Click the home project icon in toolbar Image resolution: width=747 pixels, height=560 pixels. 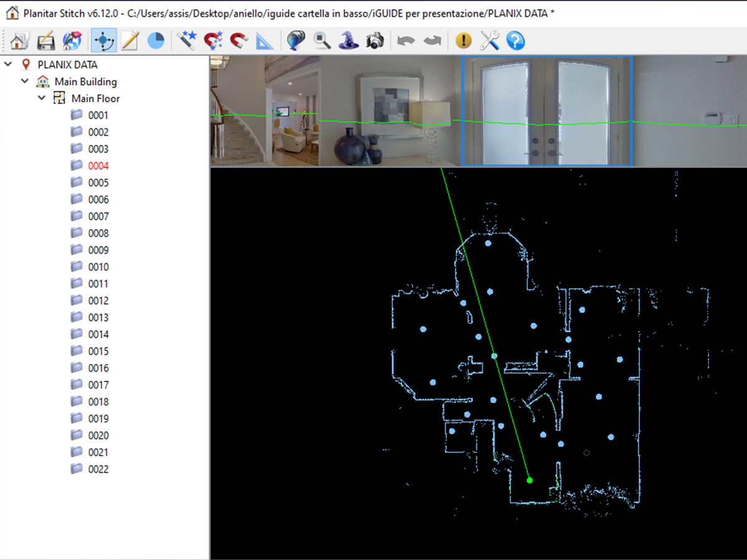pyautogui.click(x=19, y=41)
